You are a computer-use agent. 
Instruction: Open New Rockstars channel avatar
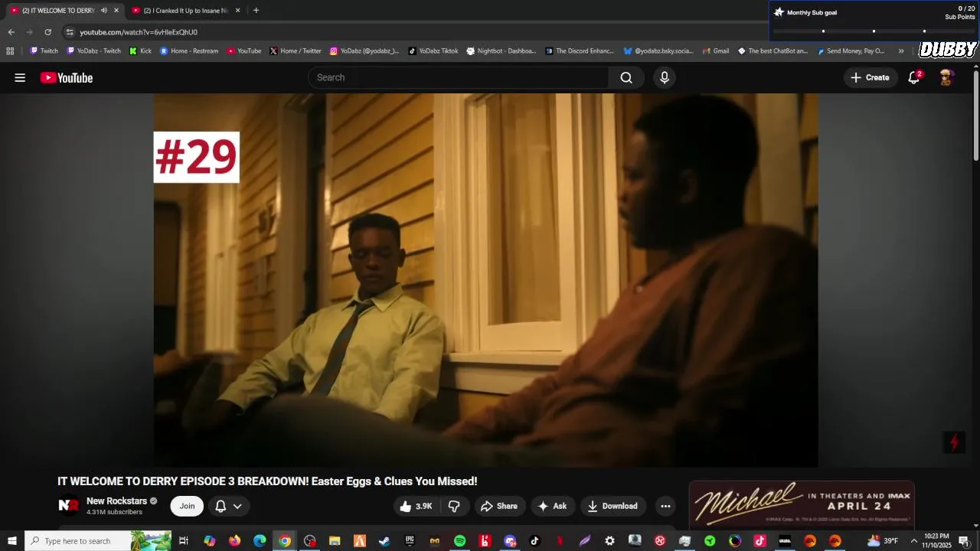point(69,506)
